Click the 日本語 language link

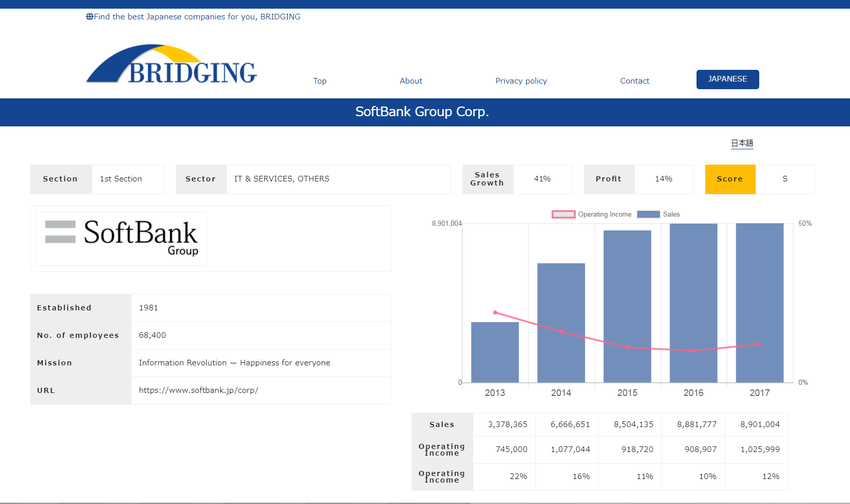coord(742,143)
